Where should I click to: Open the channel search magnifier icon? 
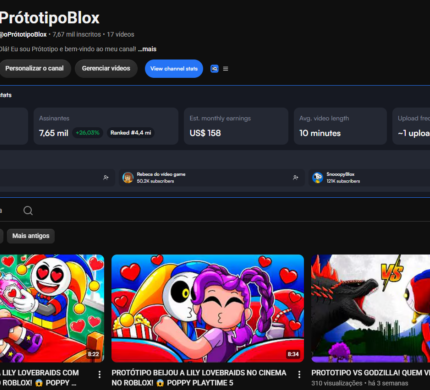28,211
